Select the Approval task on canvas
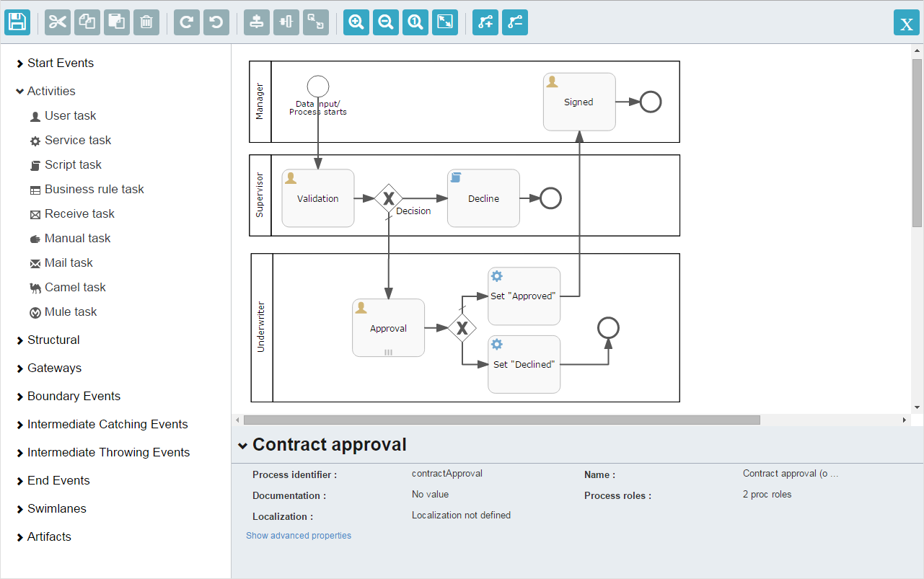 (x=389, y=328)
